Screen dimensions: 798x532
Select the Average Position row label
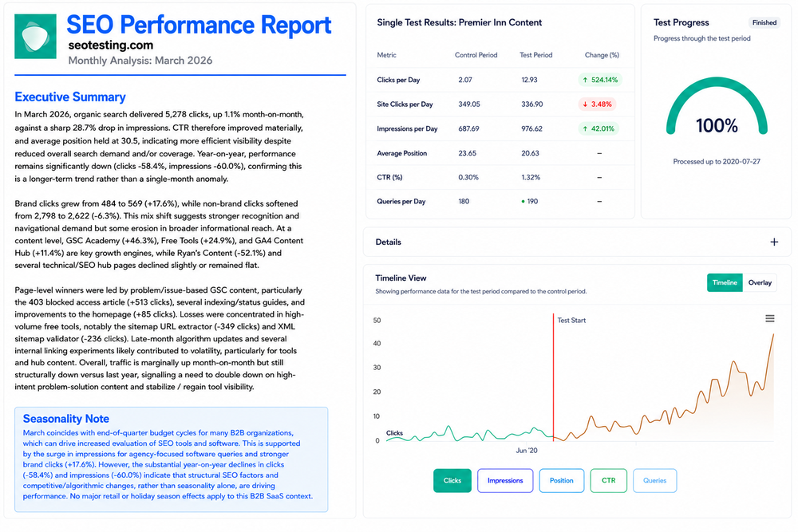401,153
